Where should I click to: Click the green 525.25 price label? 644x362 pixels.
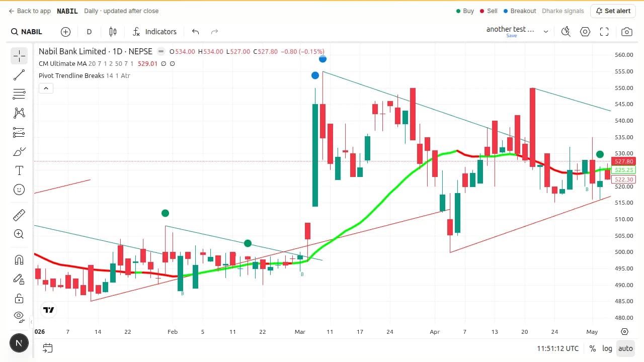(623, 170)
